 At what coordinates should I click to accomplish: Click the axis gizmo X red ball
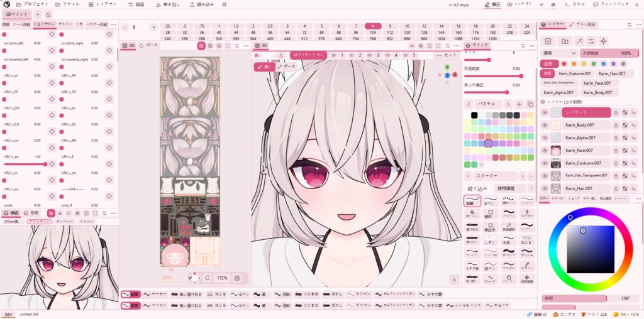455,75
